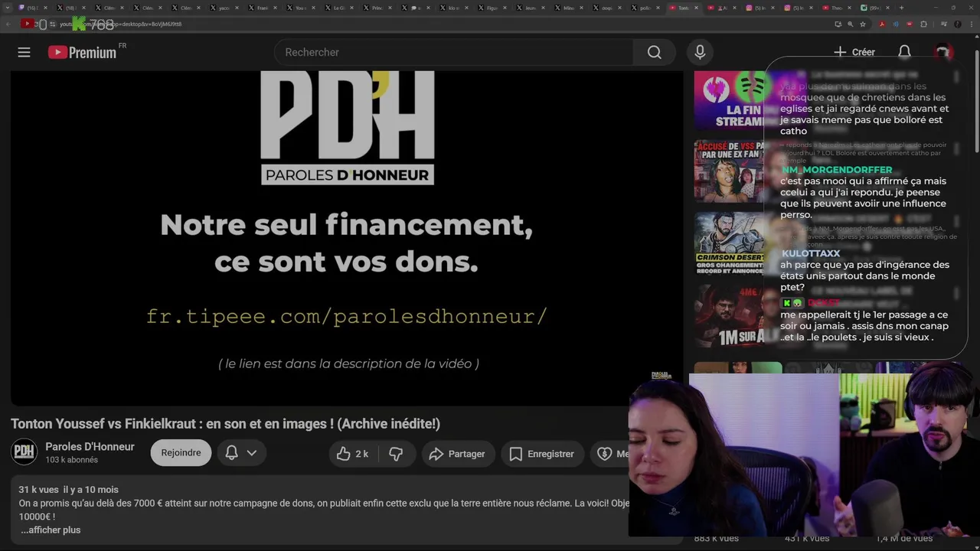Switch to the 'yaco' X tab
Viewport: 980px width, 551px height.
(224, 8)
